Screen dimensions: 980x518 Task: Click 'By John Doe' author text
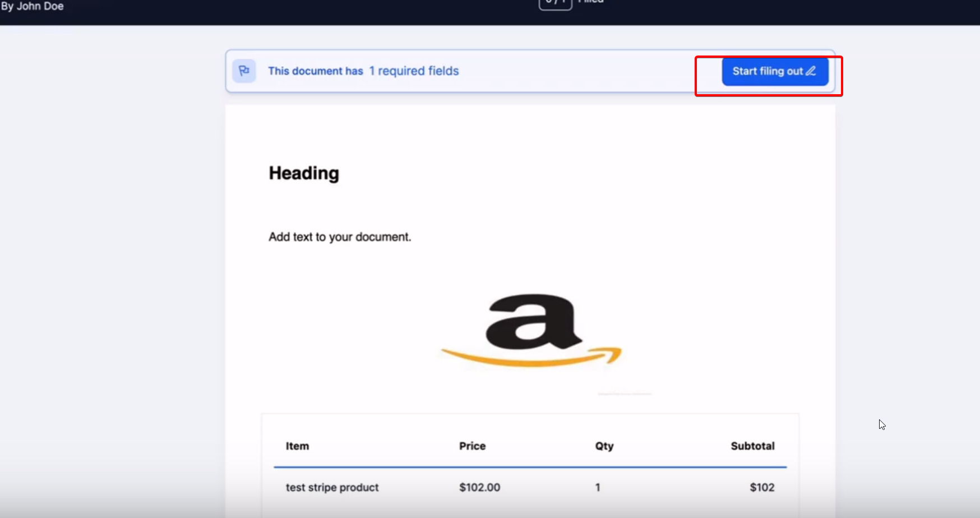coord(32,6)
